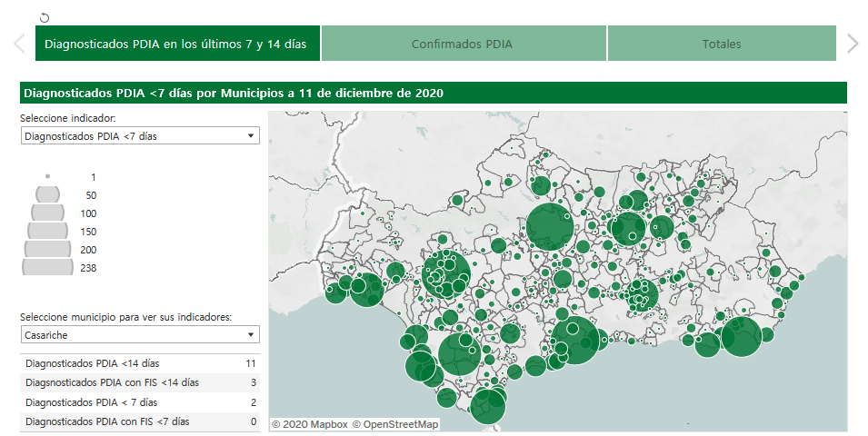Open the OpenStreetMap attribution link
This screenshot has width=868, height=436.
pos(395,424)
